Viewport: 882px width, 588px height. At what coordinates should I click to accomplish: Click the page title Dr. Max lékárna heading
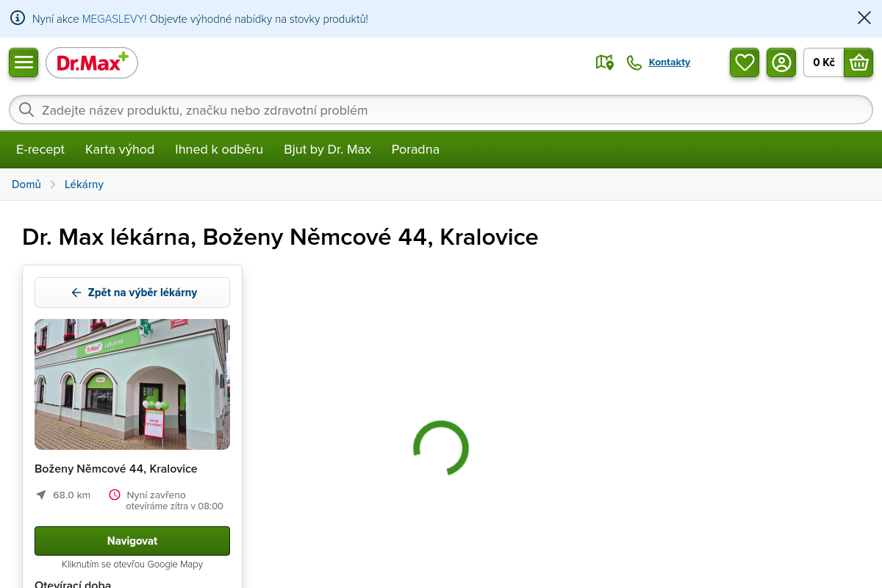pos(280,237)
